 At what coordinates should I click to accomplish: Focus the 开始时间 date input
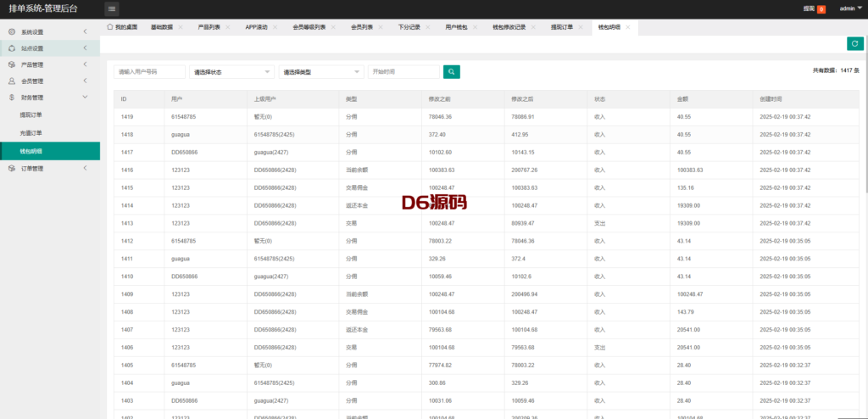pyautogui.click(x=403, y=72)
